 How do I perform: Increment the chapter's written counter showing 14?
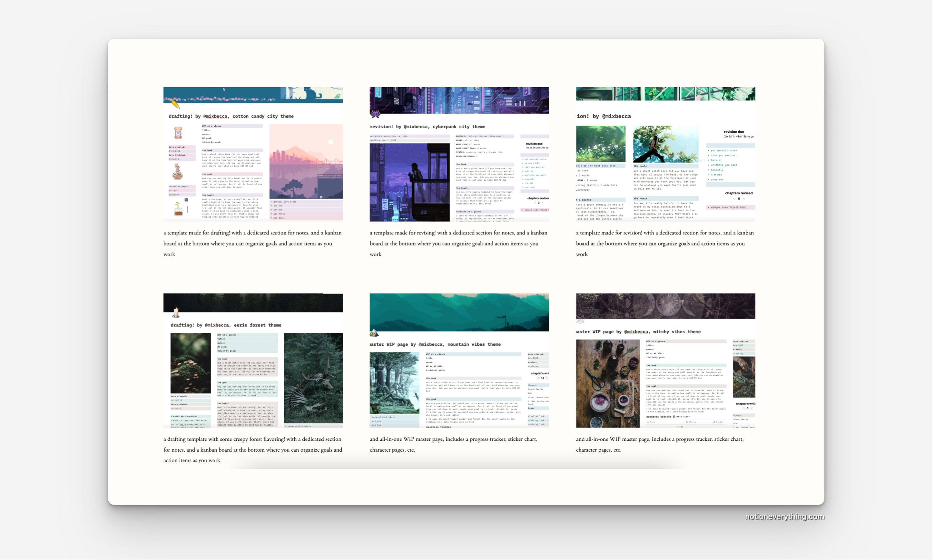click(x=547, y=378)
